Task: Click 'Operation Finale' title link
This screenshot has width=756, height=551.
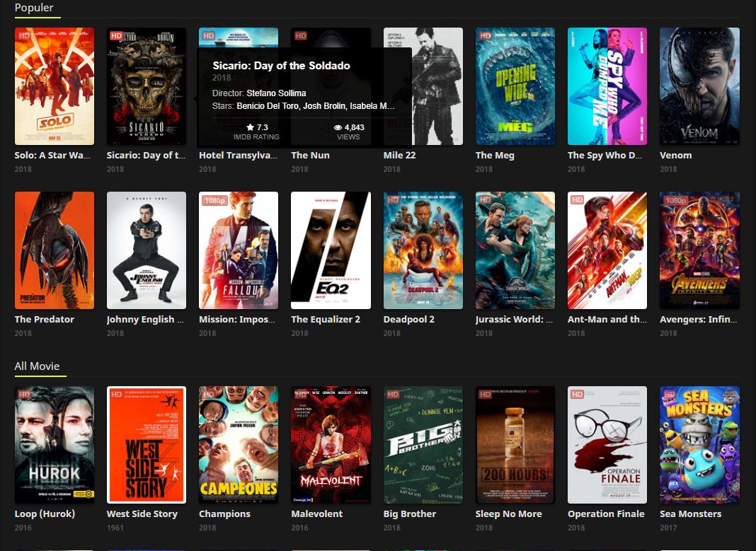Action: [x=606, y=514]
